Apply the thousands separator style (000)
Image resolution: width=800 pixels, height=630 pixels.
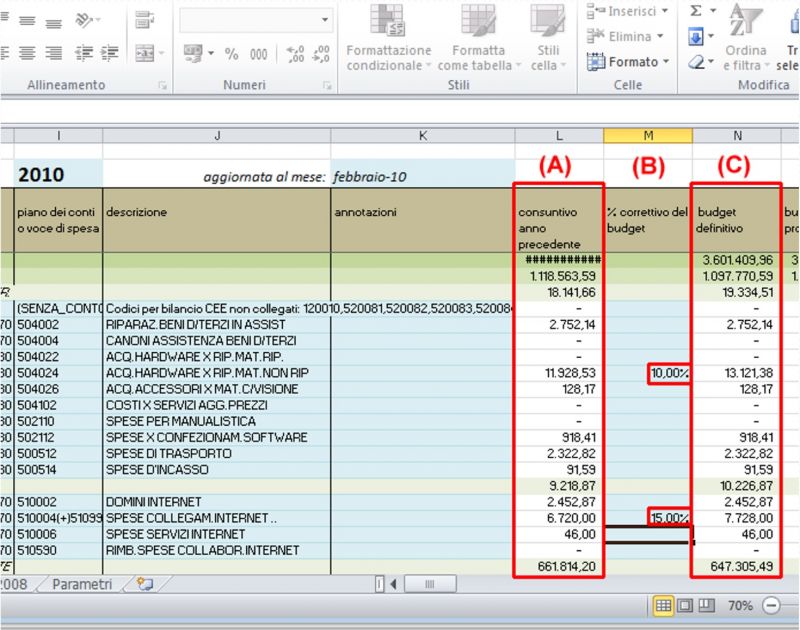[258, 54]
